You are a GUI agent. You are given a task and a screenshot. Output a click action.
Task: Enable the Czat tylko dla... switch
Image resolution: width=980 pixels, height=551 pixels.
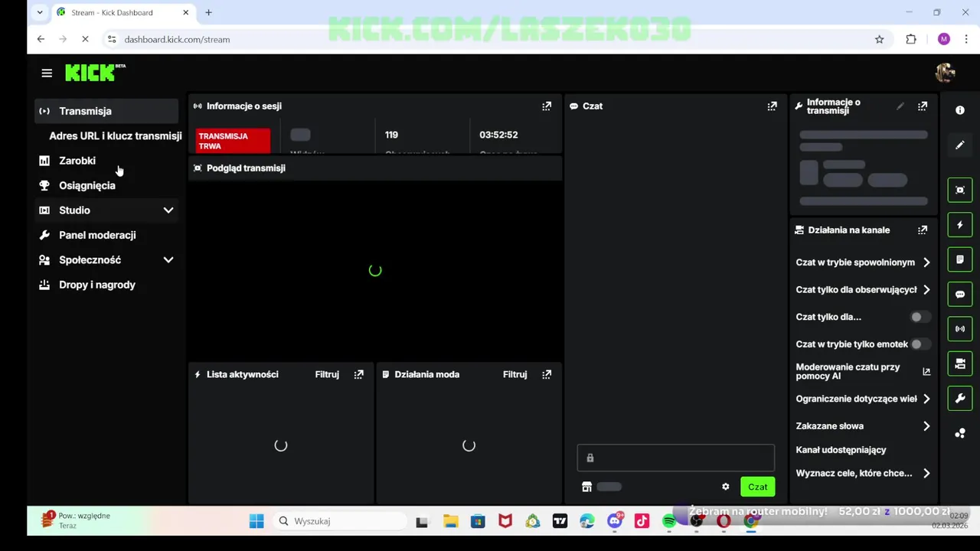(x=920, y=317)
